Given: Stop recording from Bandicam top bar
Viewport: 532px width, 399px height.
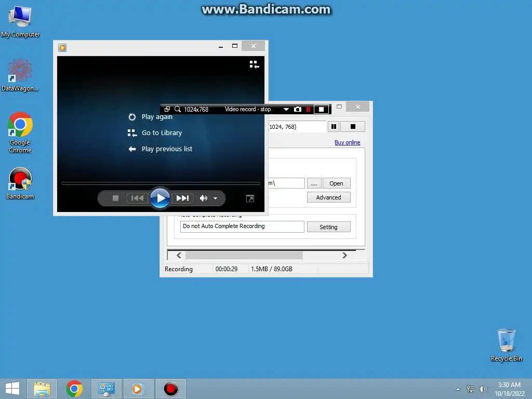Looking at the screenshot, I should tap(321, 109).
